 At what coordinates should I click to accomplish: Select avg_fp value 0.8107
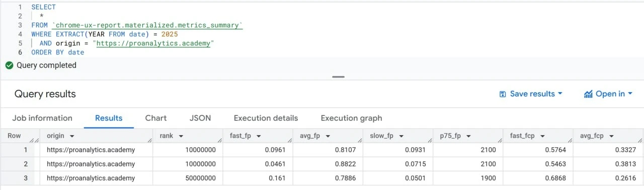coord(328,150)
